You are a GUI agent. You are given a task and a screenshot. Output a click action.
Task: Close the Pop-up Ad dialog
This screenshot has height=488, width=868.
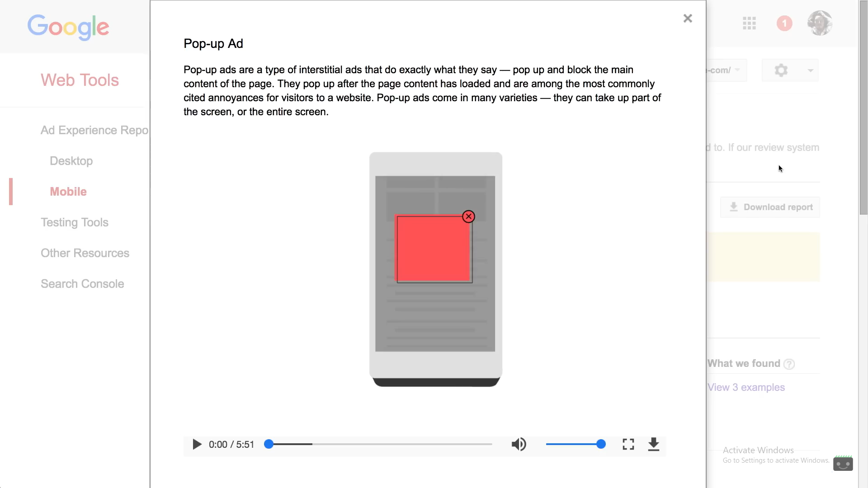(x=687, y=19)
